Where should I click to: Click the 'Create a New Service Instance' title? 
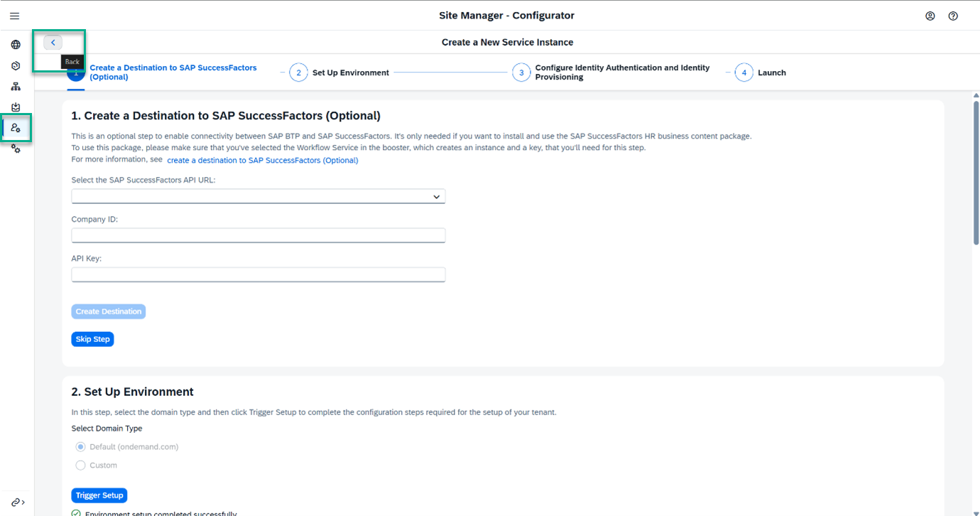coord(508,43)
